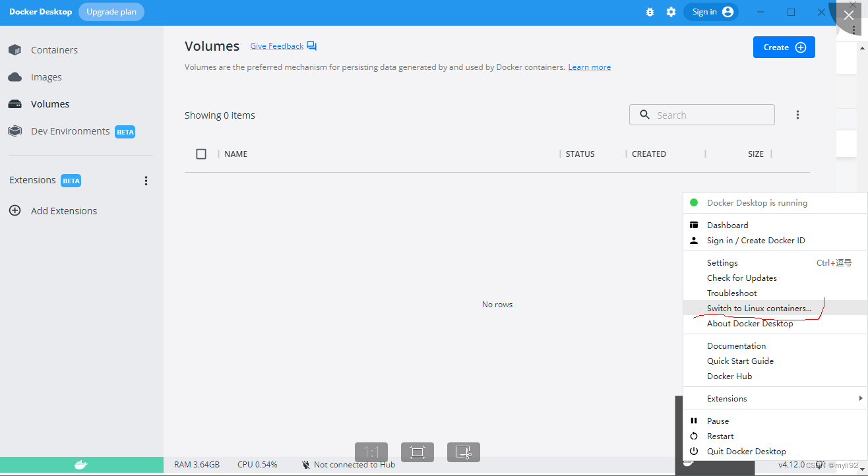Sort by SIZE column header
Viewport: 868px width, 476px height.
coord(756,154)
